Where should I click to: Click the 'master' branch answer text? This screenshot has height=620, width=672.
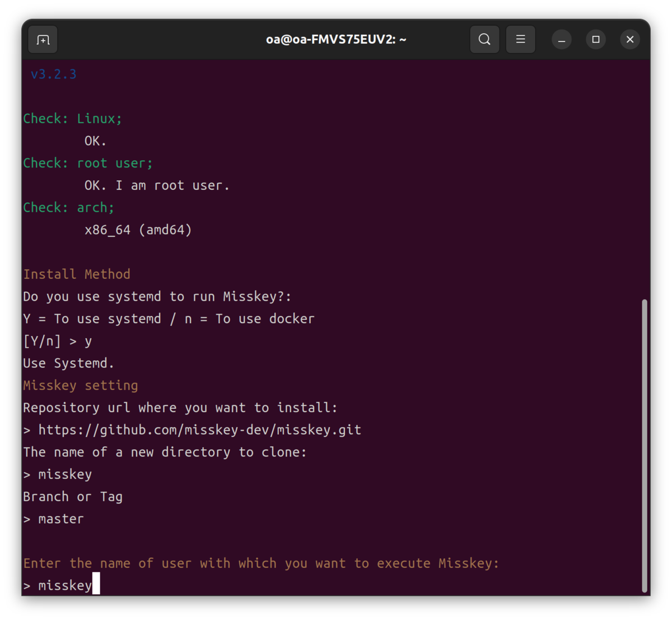click(x=60, y=519)
